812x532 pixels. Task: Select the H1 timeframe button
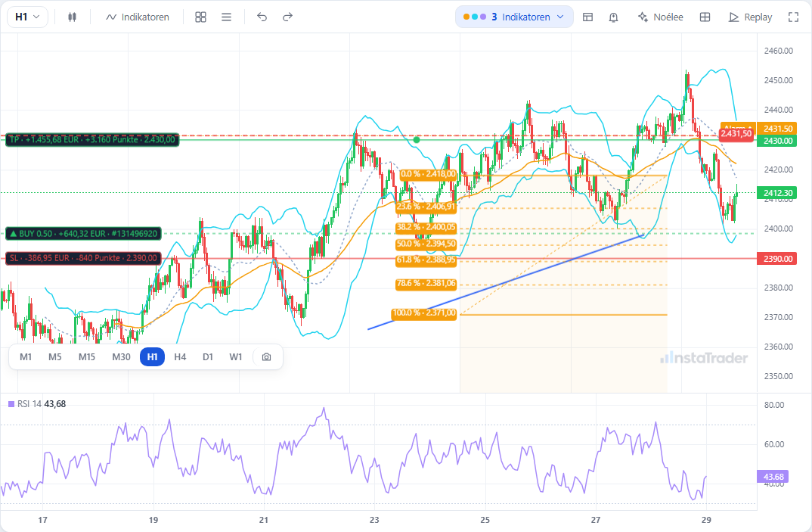pyautogui.click(x=152, y=356)
